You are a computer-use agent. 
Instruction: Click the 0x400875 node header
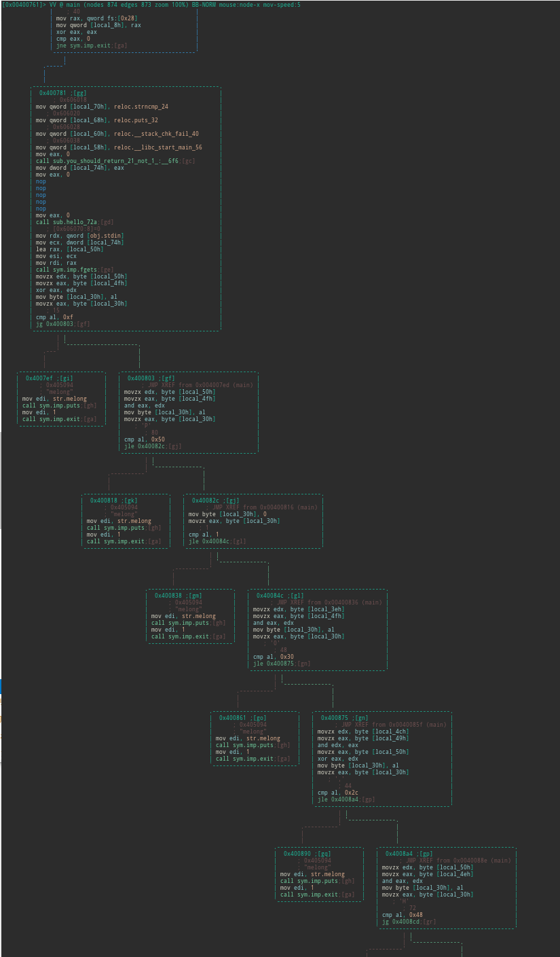344,718
